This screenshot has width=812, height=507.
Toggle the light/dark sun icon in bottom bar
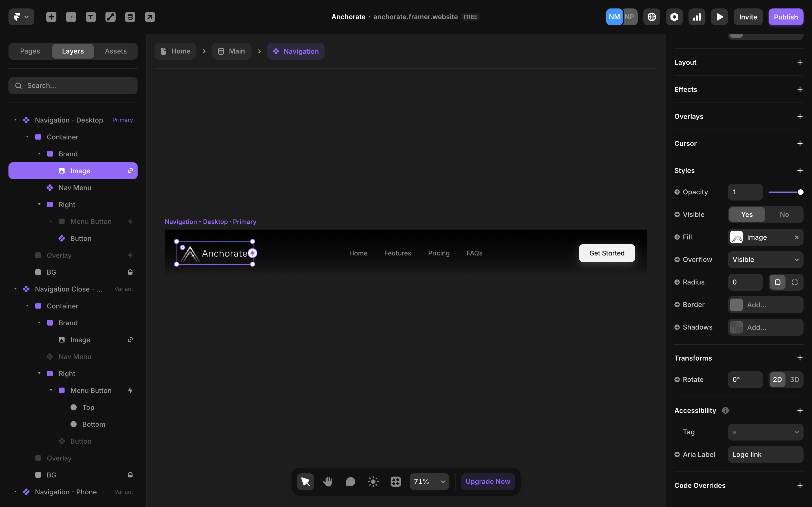click(373, 482)
